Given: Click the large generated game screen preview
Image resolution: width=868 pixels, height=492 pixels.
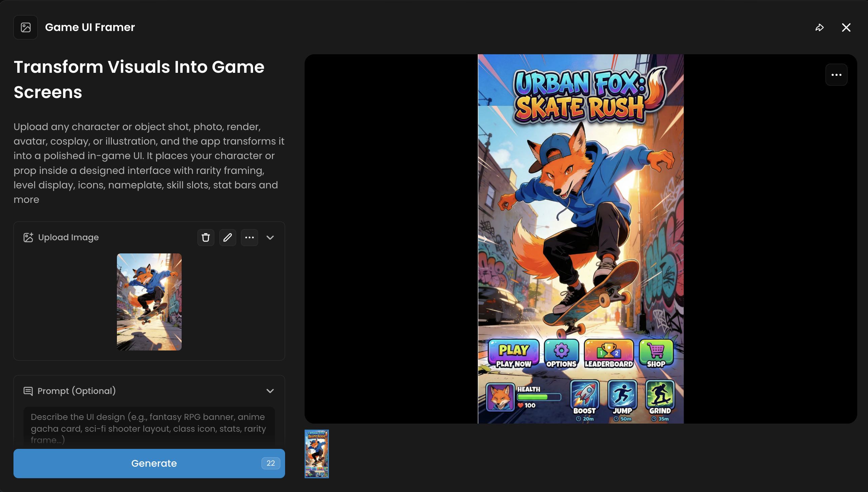Looking at the screenshot, I should tap(581, 239).
